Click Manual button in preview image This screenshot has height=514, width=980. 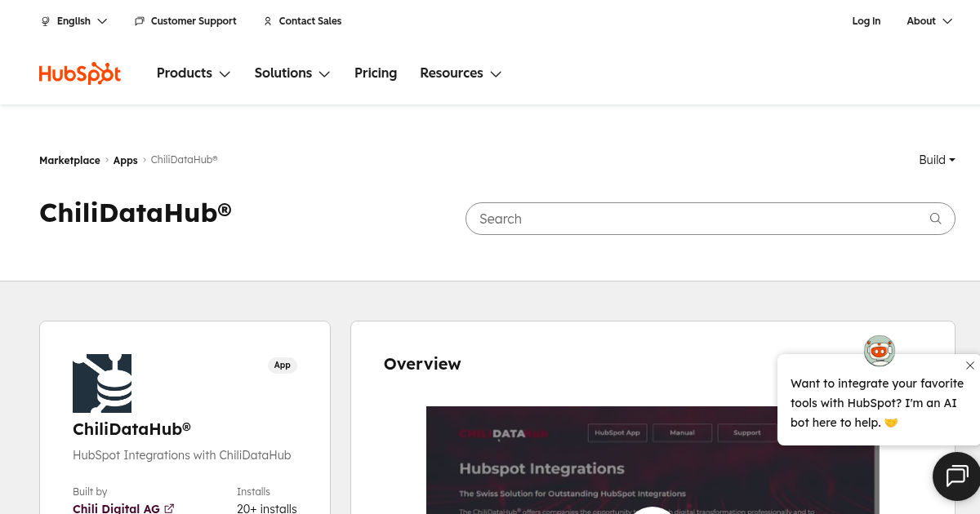point(682,433)
